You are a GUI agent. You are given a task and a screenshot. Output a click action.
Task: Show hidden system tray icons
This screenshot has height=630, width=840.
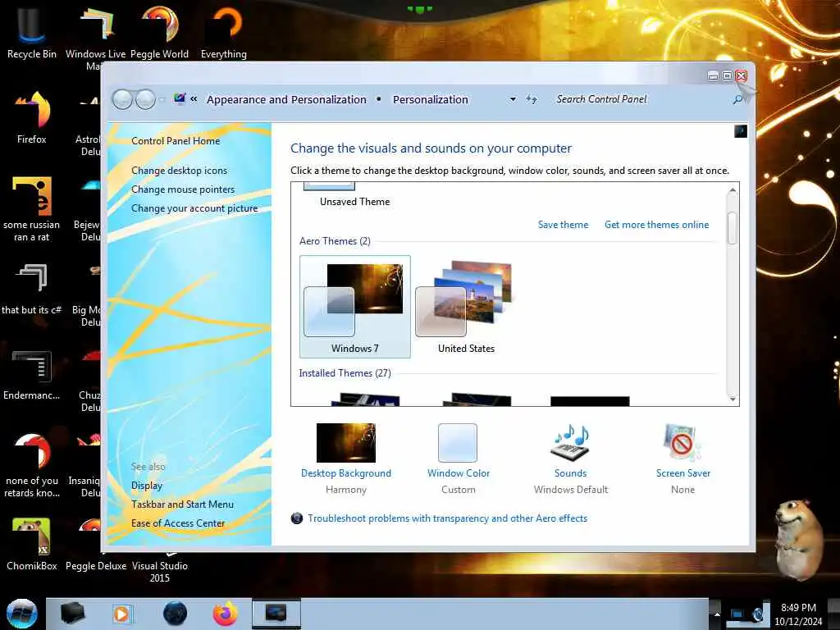[717, 614]
